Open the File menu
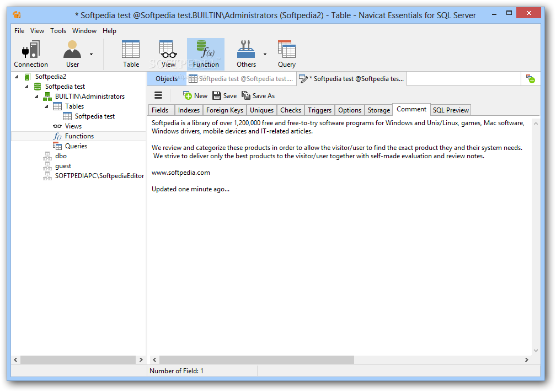 [x=19, y=31]
